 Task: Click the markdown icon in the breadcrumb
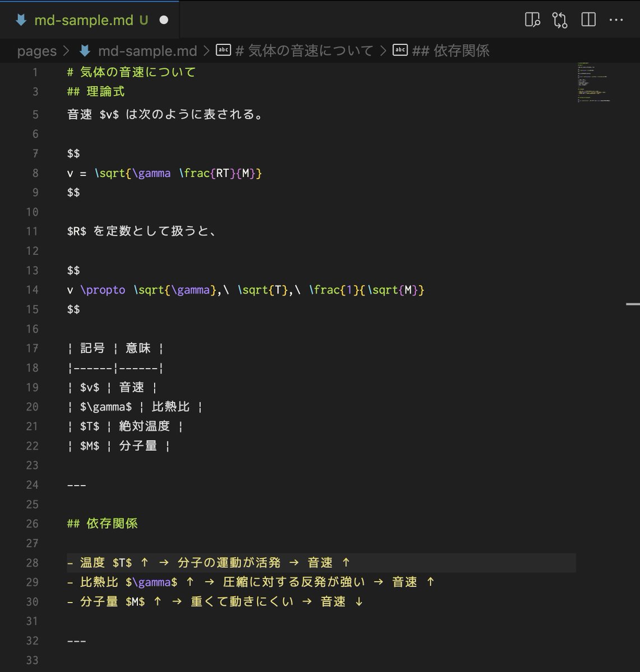coord(85,51)
